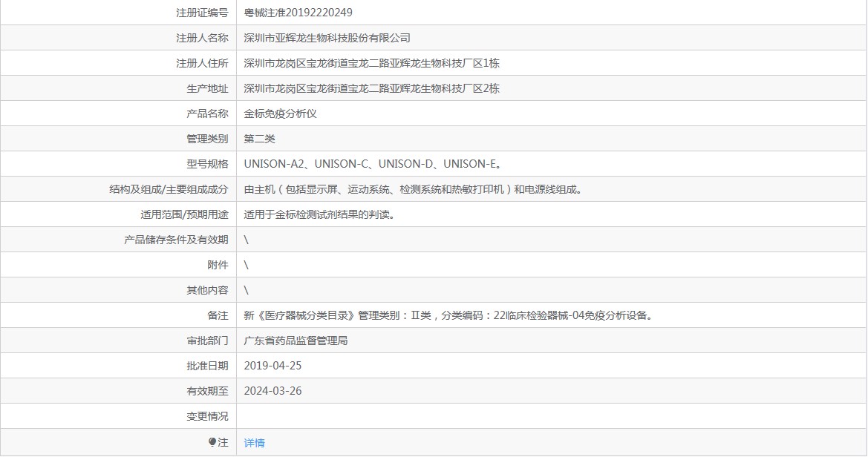Click the bulb icon beside 注 label

[x=212, y=442]
